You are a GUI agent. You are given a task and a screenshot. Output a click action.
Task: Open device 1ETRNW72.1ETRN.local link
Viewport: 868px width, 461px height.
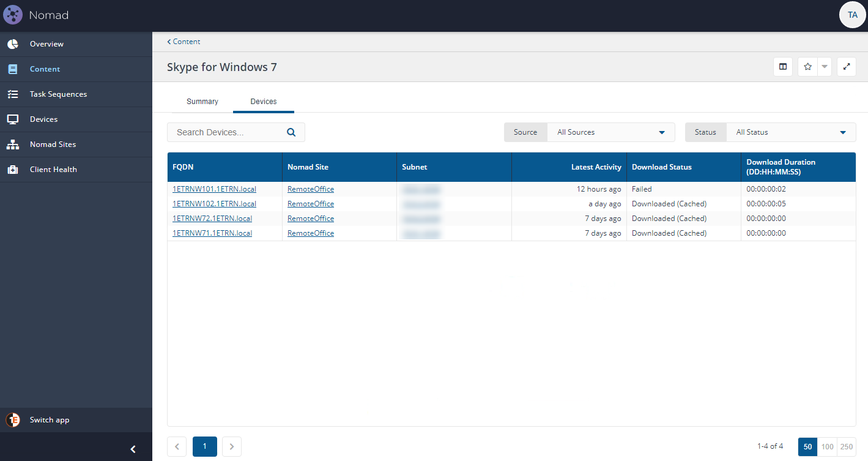(212, 219)
